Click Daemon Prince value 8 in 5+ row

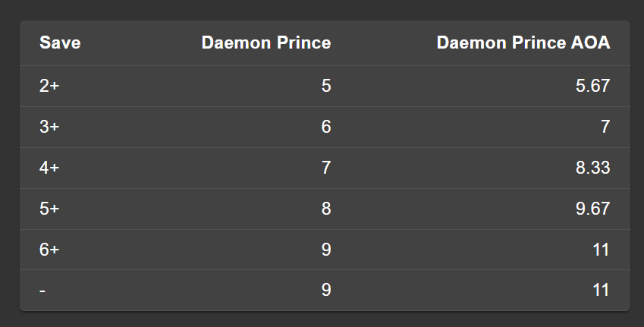click(x=326, y=209)
